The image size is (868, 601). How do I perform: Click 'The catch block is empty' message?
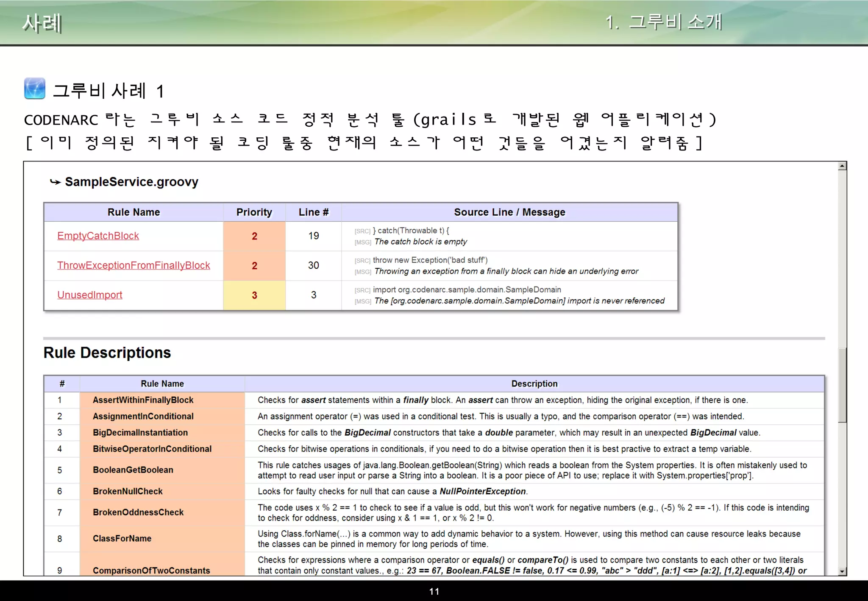pyautogui.click(x=421, y=242)
